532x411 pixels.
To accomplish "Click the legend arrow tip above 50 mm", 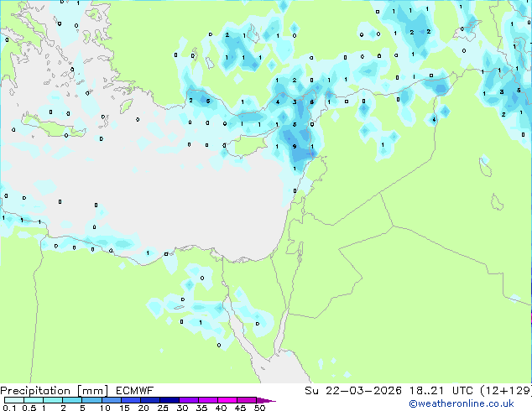I will [266, 400].
